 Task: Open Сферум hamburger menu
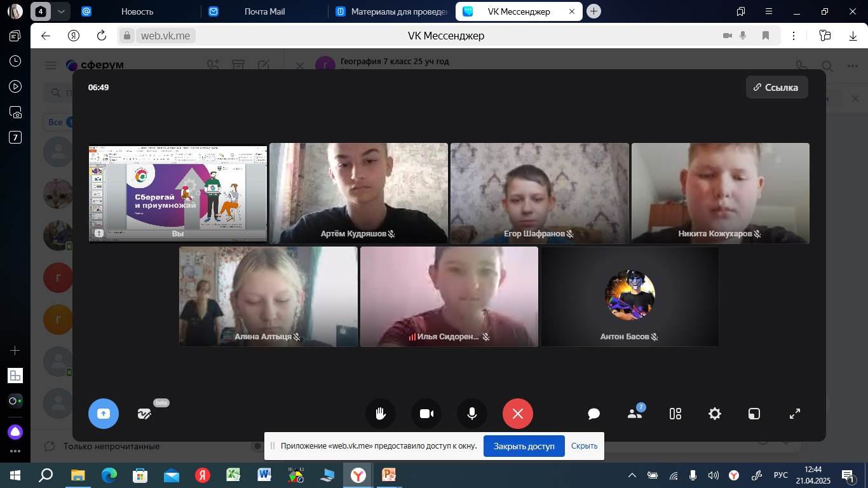pyautogui.click(x=51, y=65)
